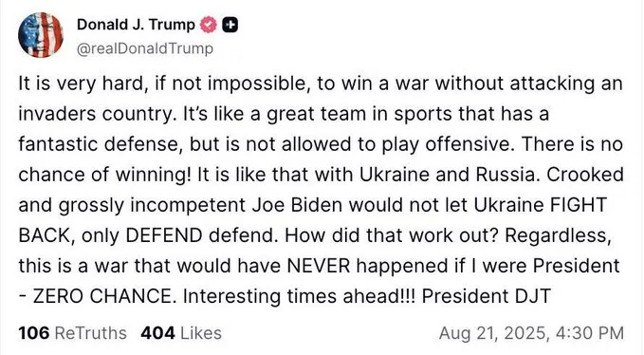Open the Aug 21, 2025 post date
This screenshot has width=644, height=355.
coord(494,333)
